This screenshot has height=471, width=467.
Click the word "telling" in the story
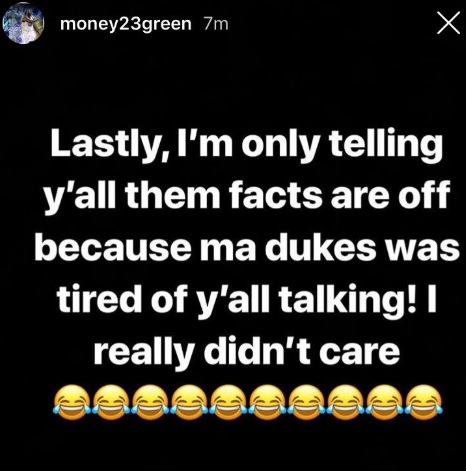click(x=386, y=145)
